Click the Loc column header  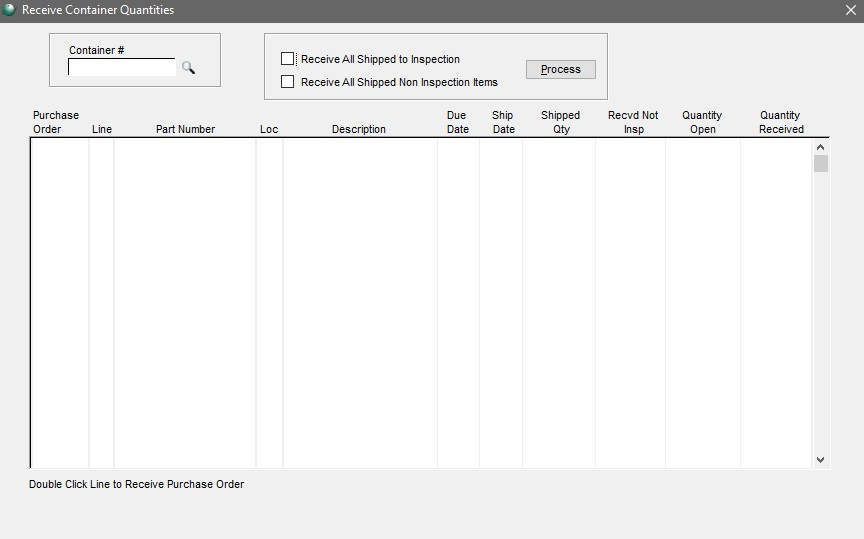pos(269,130)
